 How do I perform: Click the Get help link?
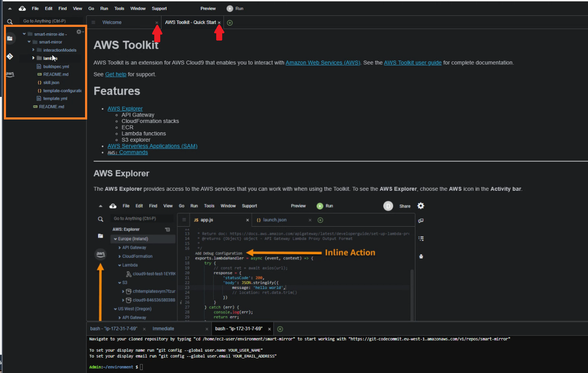pos(116,74)
